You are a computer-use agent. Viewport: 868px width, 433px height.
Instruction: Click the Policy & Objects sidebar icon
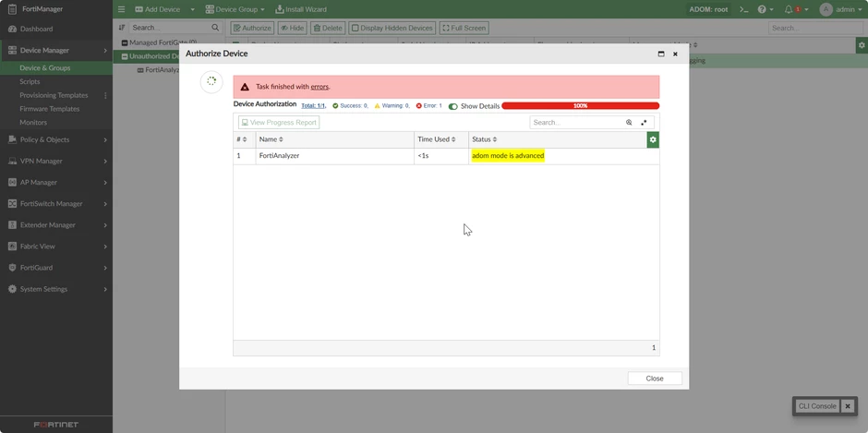(x=12, y=139)
